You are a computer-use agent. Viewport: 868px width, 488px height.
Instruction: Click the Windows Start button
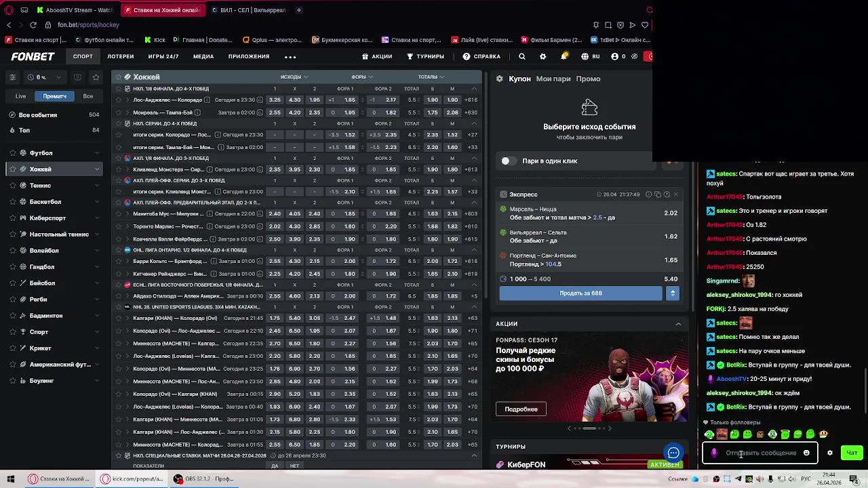coord(11,479)
